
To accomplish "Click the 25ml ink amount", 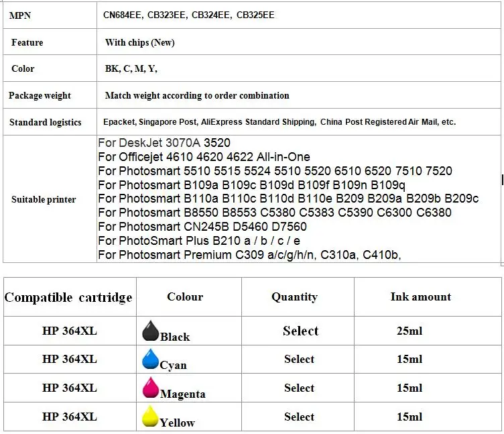I will tap(409, 331).
